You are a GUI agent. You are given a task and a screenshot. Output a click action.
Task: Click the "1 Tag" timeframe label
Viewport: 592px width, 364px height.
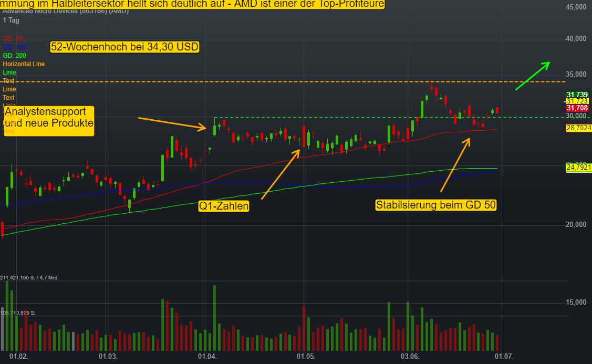(11, 20)
